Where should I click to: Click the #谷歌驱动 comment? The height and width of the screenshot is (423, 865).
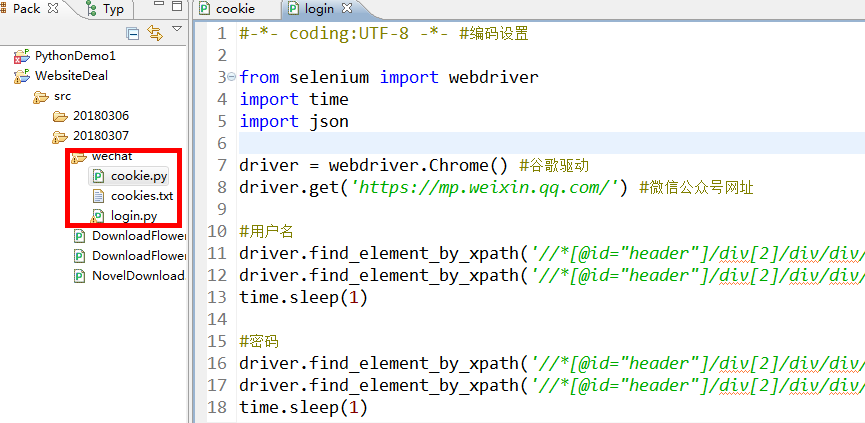(555, 165)
